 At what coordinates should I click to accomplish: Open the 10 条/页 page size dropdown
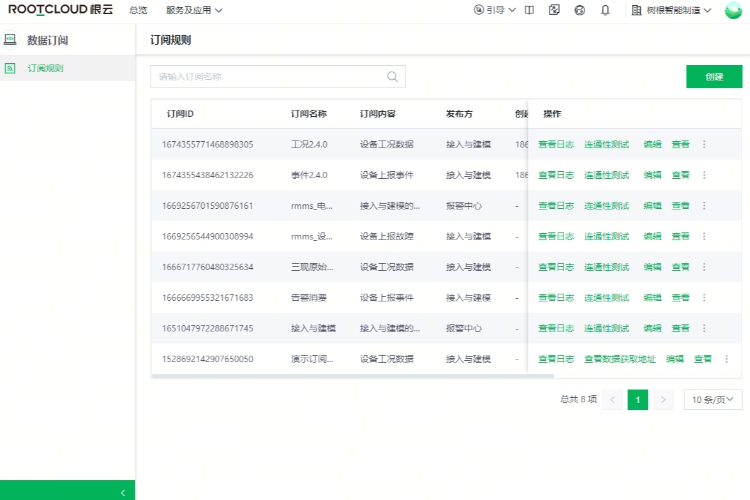[x=713, y=400]
